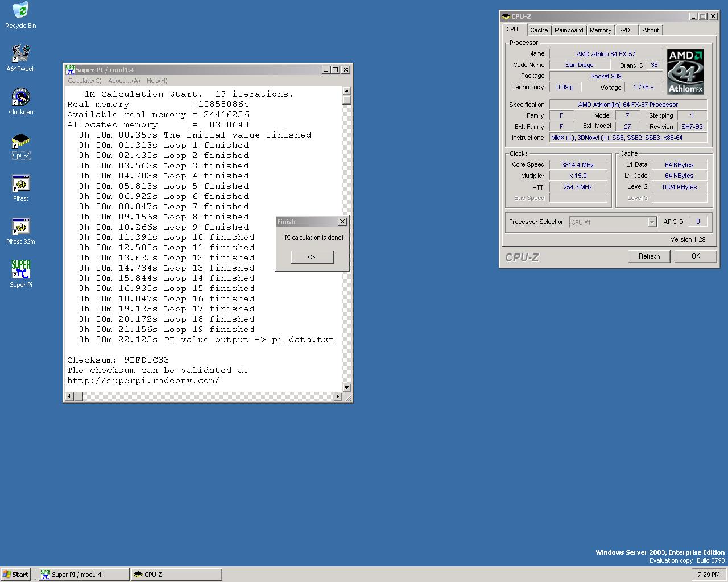Click the APIC ID value field
The width and height of the screenshot is (728, 582).
pyautogui.click(x=698, y=222)
